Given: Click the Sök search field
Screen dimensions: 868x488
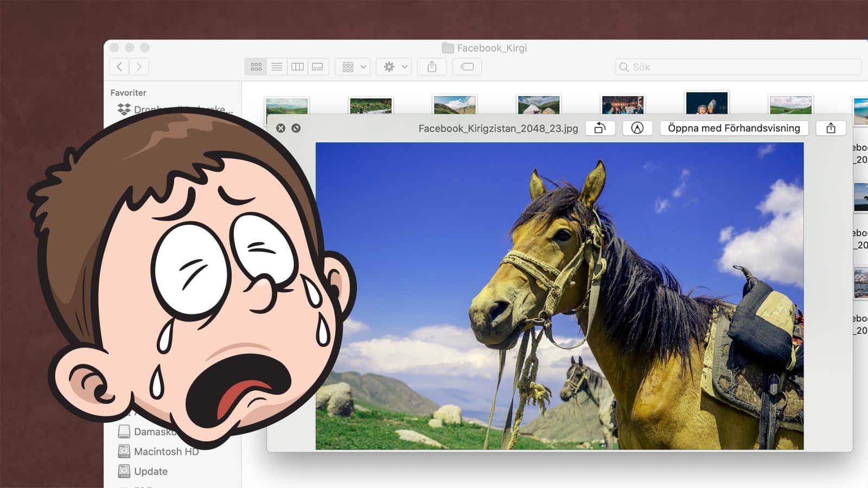Looking at the screenshot, I should click(x=738, y=67).
